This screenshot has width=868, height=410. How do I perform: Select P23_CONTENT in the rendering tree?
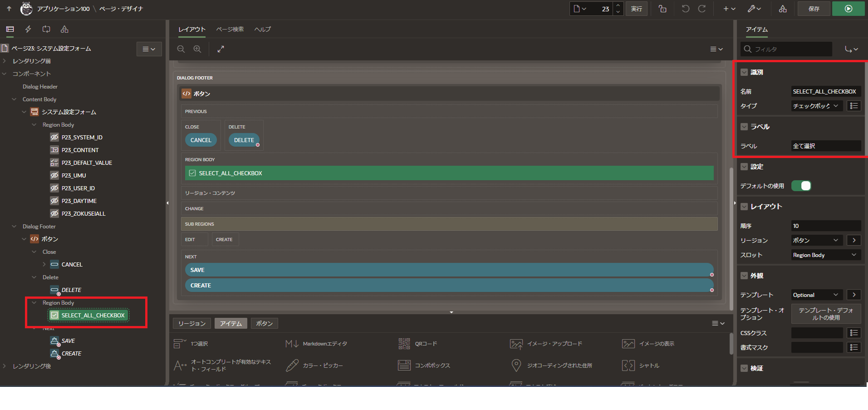pyautogui.click(x=80, y=150)
